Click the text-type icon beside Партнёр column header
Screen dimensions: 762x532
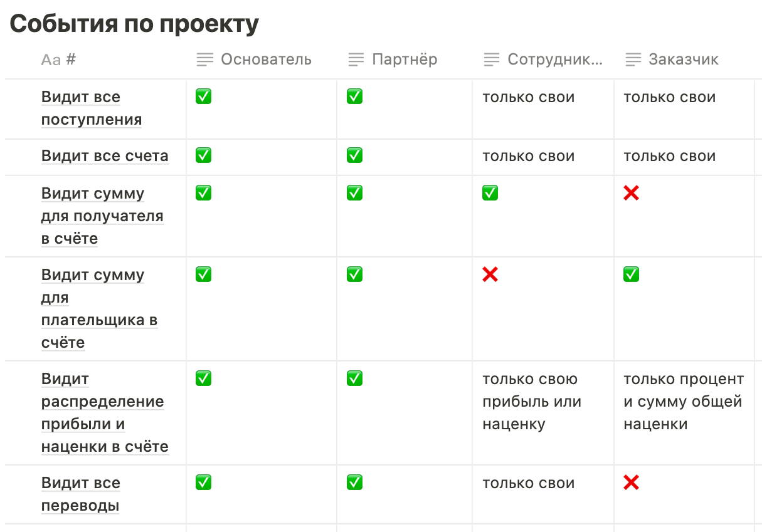tap(356, 60)
